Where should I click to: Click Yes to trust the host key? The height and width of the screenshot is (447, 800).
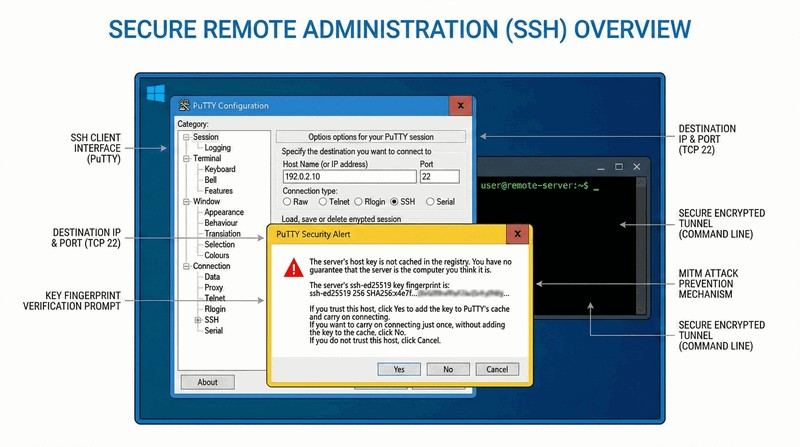click(x=399, y=369)
